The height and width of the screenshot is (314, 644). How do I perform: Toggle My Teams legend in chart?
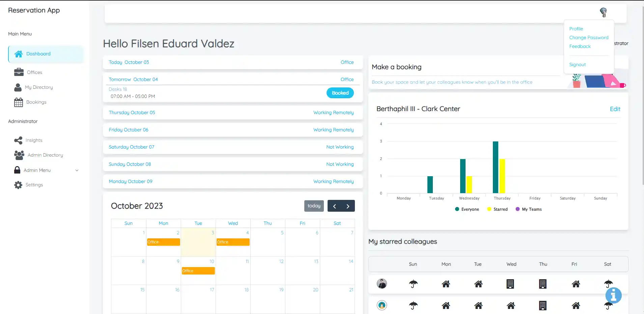[529, 209]
